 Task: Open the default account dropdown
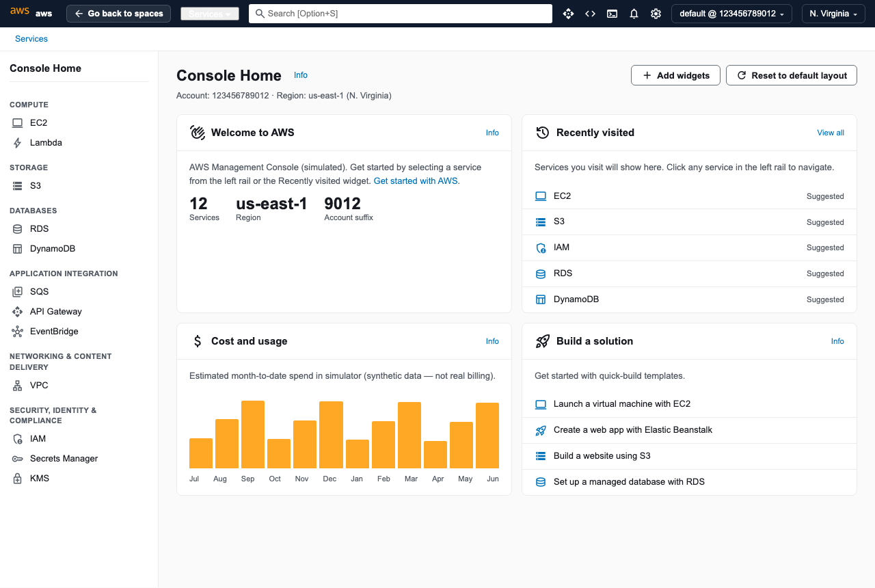[731, 14]
